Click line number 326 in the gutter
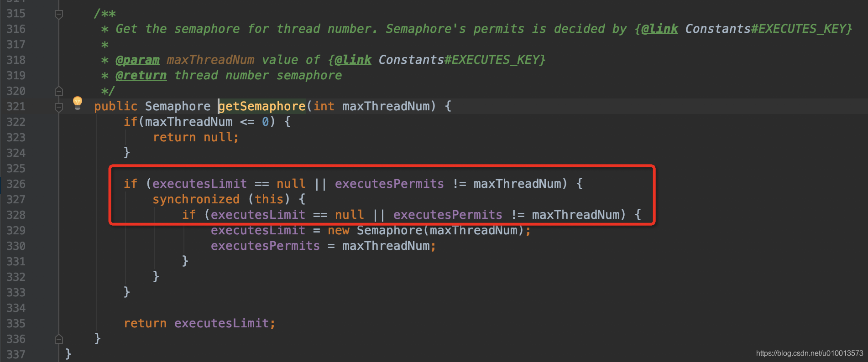 coord(16,184)
